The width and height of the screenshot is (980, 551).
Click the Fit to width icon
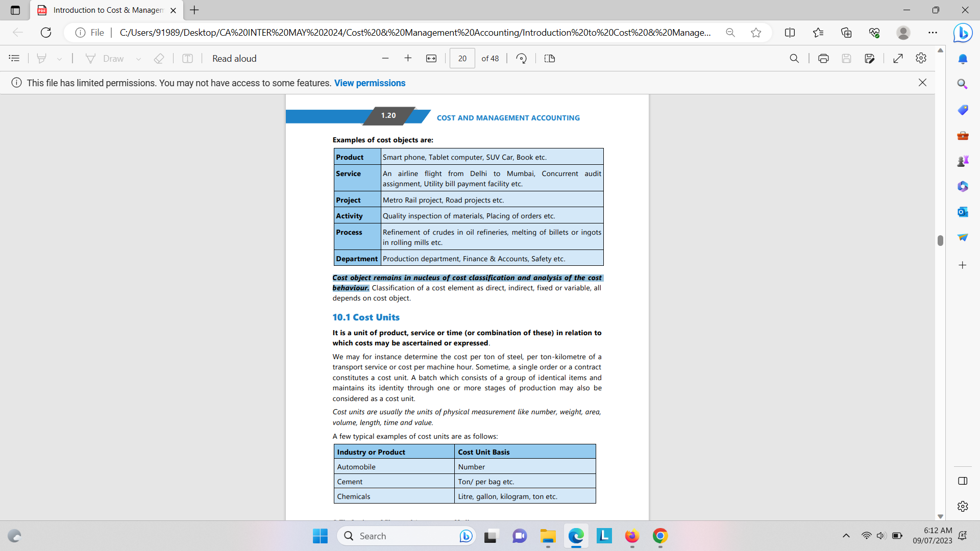pos(431,58)
